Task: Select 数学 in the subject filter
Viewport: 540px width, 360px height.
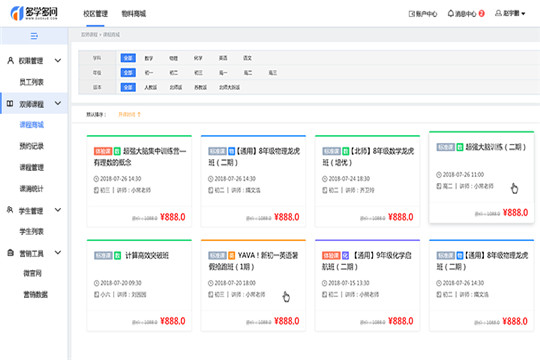Action: [x=148, y=58]
